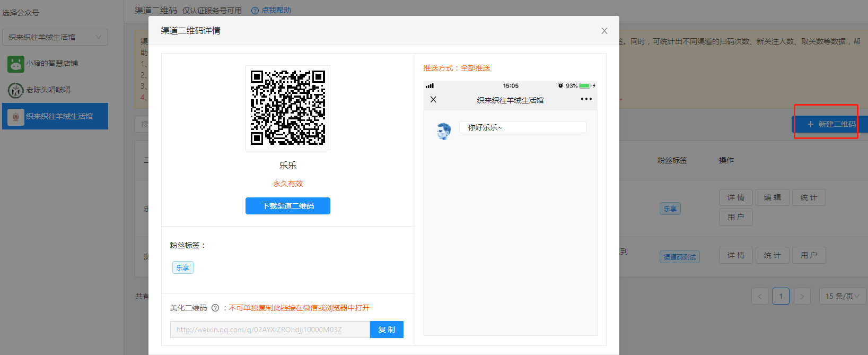Click the avatar in phone preview chat

(x=443, y=131)
